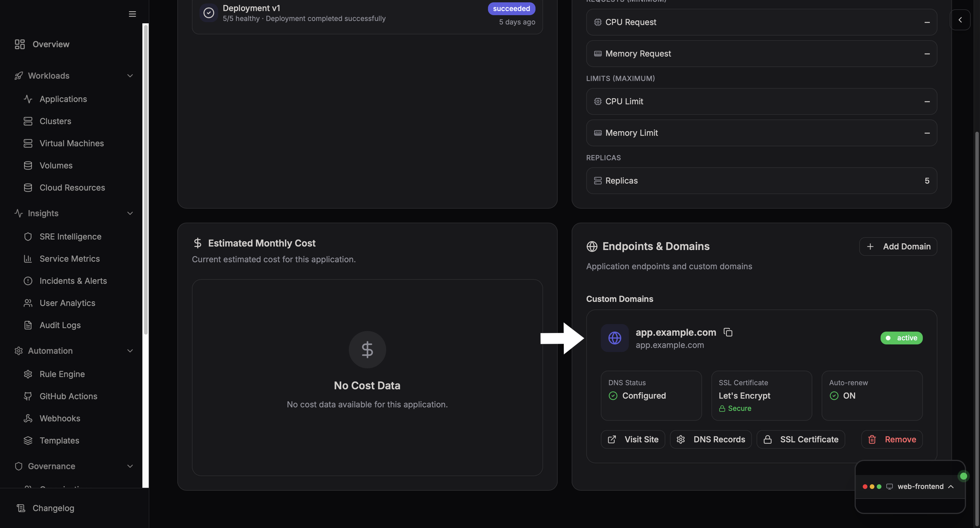Screen dimensions: 980x528
Task: Click the active status badge
Action: pos(901,338)
